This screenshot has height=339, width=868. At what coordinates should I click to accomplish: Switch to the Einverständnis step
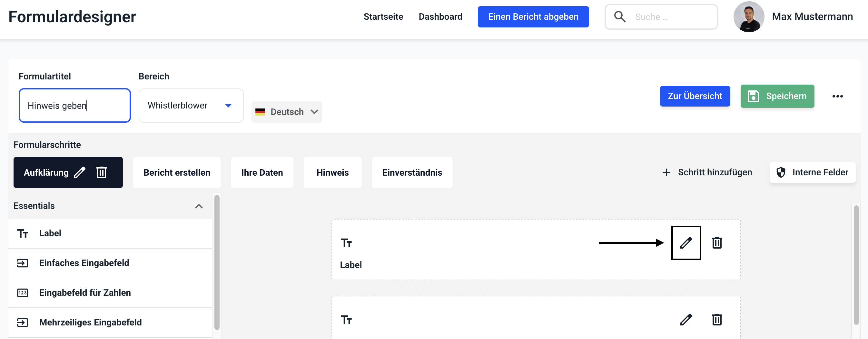412,172
